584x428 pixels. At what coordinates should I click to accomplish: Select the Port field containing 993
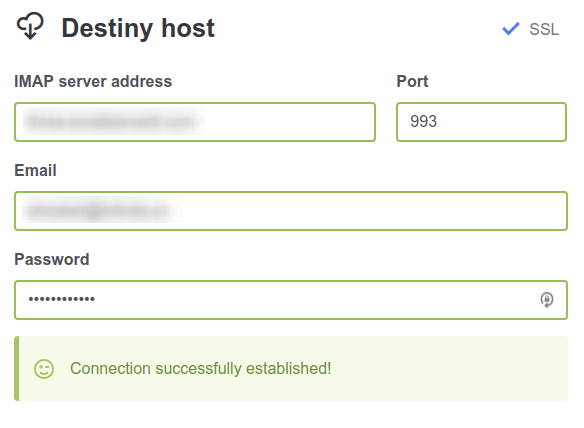[x=481, y=122]
